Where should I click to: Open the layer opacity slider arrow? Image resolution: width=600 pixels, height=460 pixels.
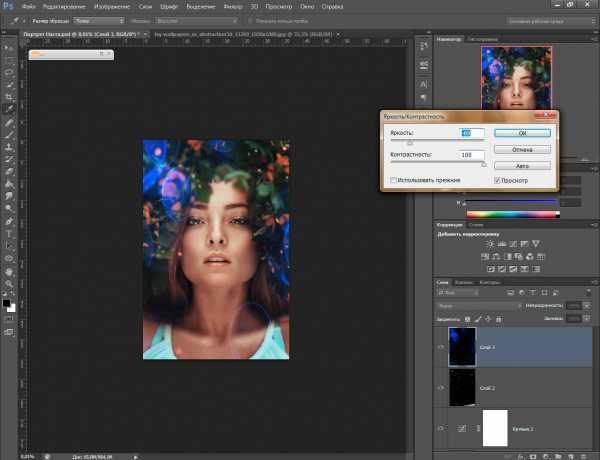586,306
